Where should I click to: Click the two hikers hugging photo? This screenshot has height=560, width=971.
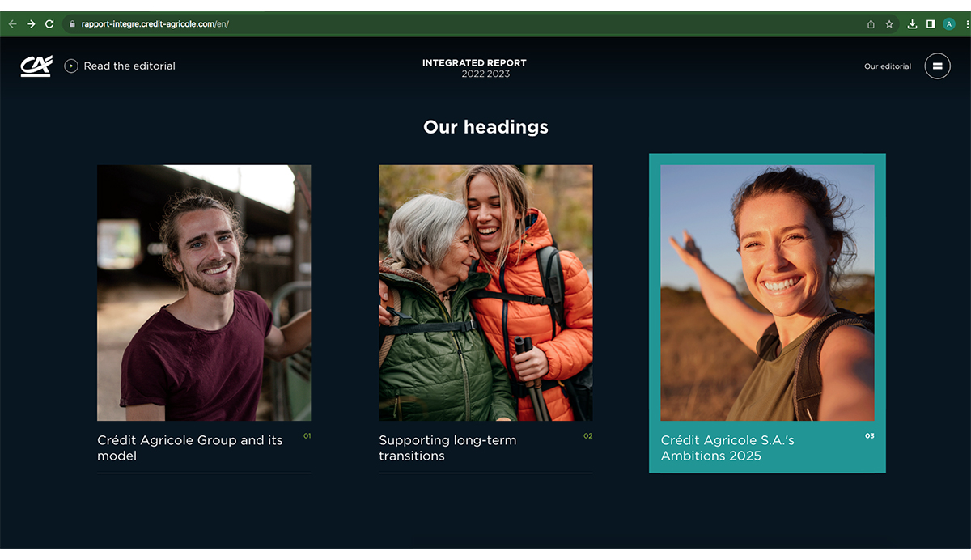[x=485, y=293]
